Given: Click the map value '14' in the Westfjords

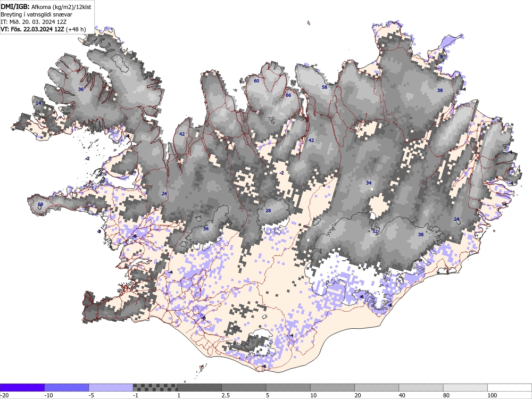Looking at the screenshot, I should (x=38, y=103).
